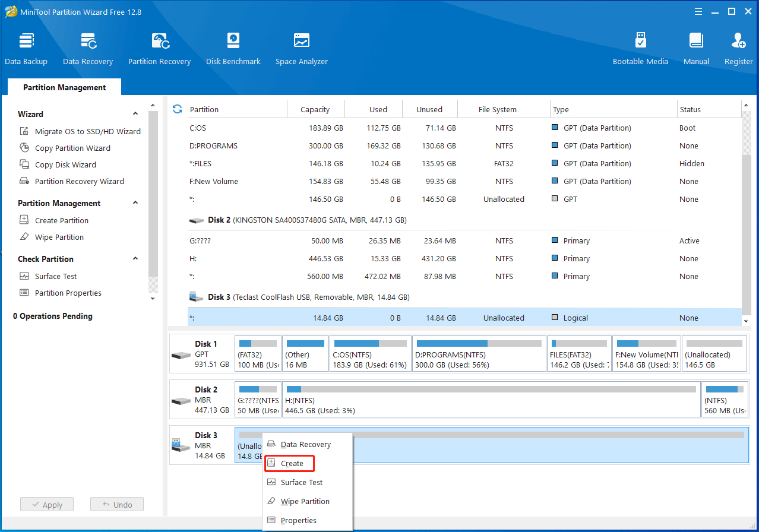
Task: Refresh the partition list with the reload icon
Action: point(177,109)
